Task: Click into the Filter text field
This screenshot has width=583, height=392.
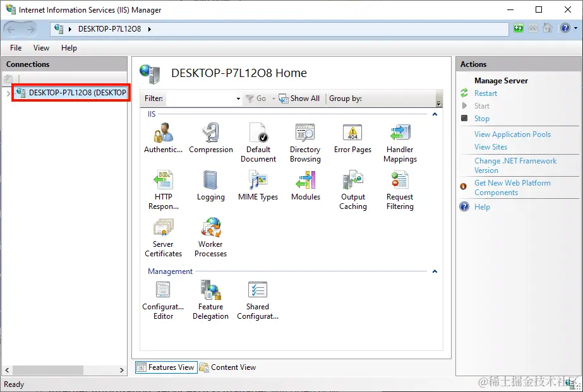Action: pos(201,99)
